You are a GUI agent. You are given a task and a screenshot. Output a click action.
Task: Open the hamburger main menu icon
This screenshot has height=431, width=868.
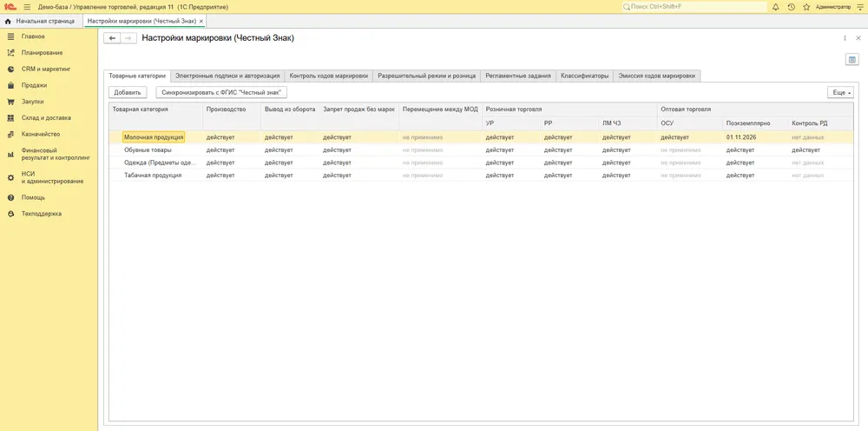27,7
